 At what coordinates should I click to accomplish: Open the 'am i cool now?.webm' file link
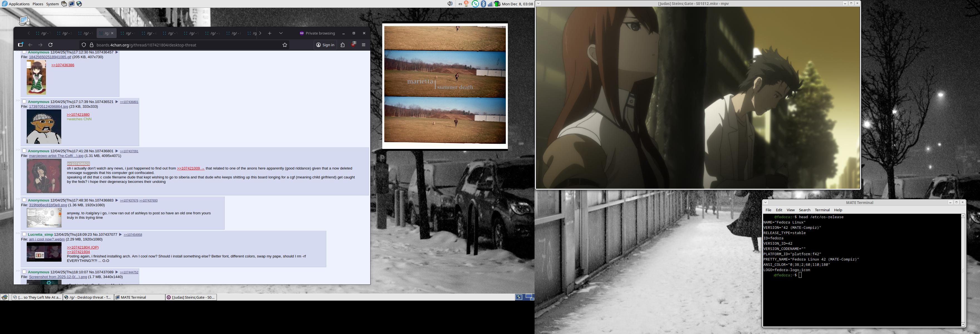tap(47, 239)
